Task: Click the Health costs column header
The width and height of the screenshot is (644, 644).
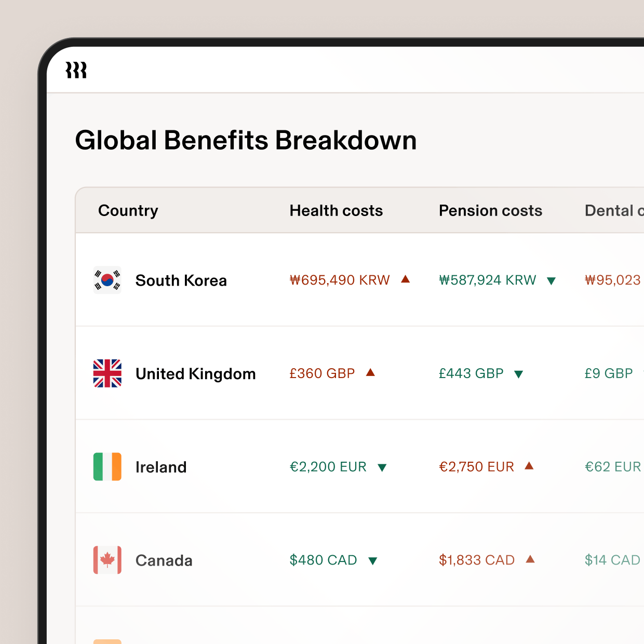Action: pos(336,211)
